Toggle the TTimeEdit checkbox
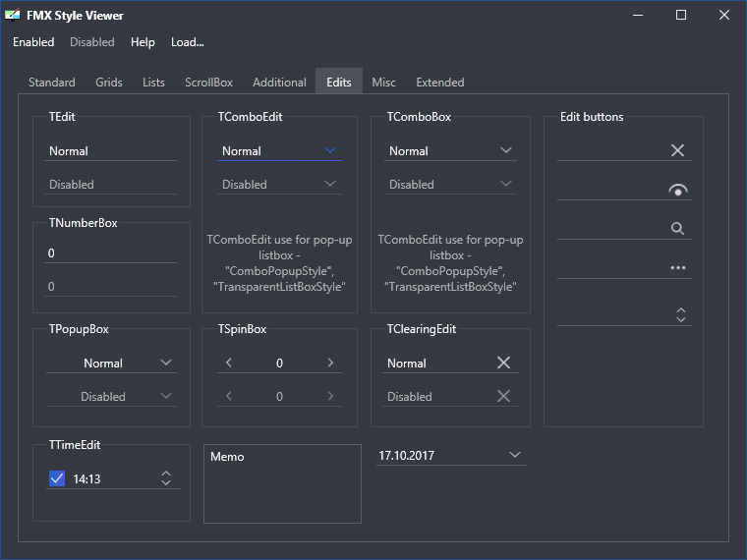 pyautogui.click(x=57, y=478)
